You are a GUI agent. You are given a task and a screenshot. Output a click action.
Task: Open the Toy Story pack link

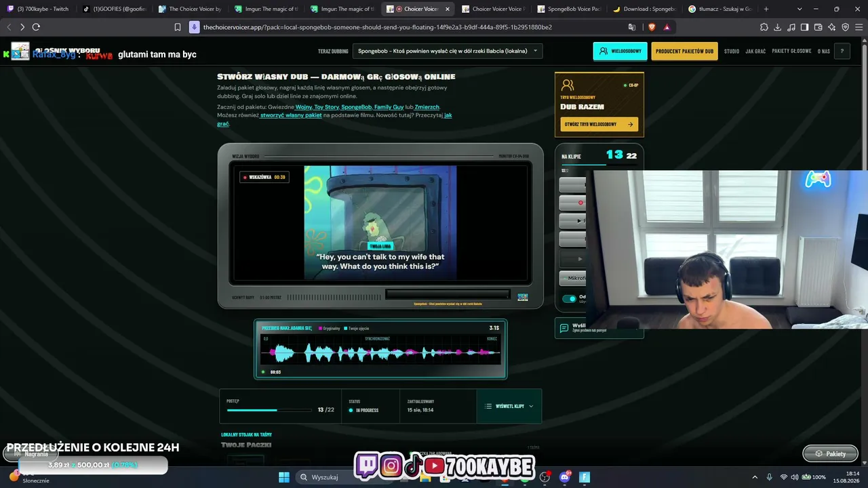326,107
